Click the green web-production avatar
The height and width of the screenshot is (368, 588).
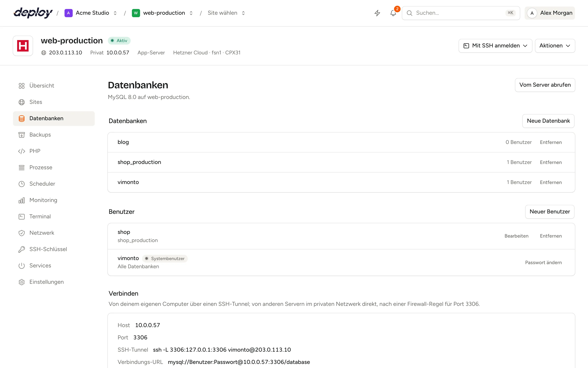(136, 13)
